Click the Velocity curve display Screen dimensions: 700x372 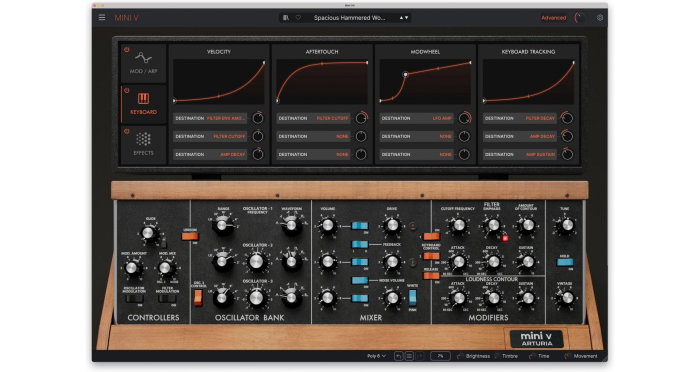click(219, 82)
